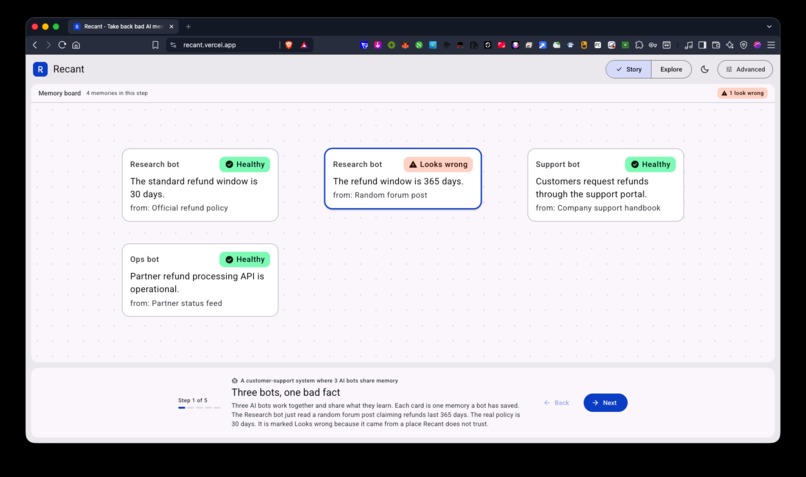Click the green circle plus extension
This screenshot has width=806, height=477.
[392, 45]
